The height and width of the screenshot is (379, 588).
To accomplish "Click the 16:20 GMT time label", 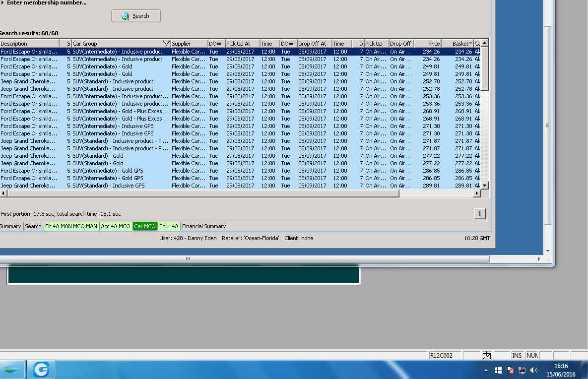I will [x=477, y=238].
